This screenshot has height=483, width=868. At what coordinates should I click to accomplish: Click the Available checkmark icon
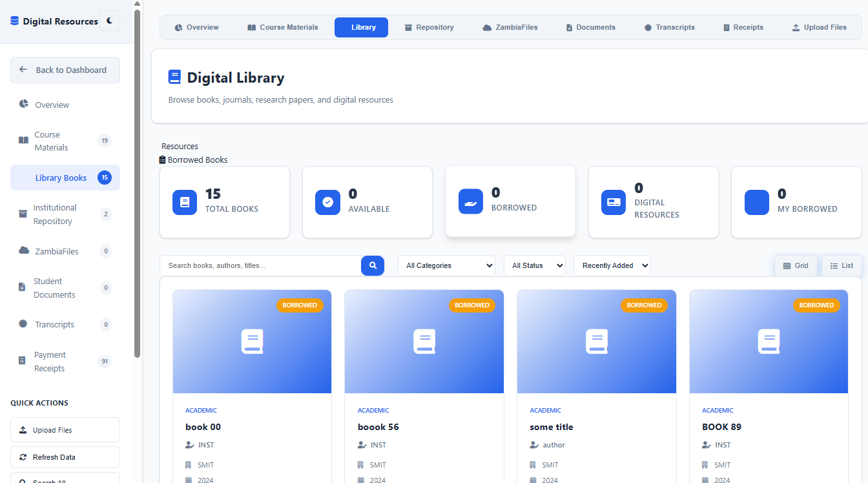pyautogui.click(x=327, y=202)
